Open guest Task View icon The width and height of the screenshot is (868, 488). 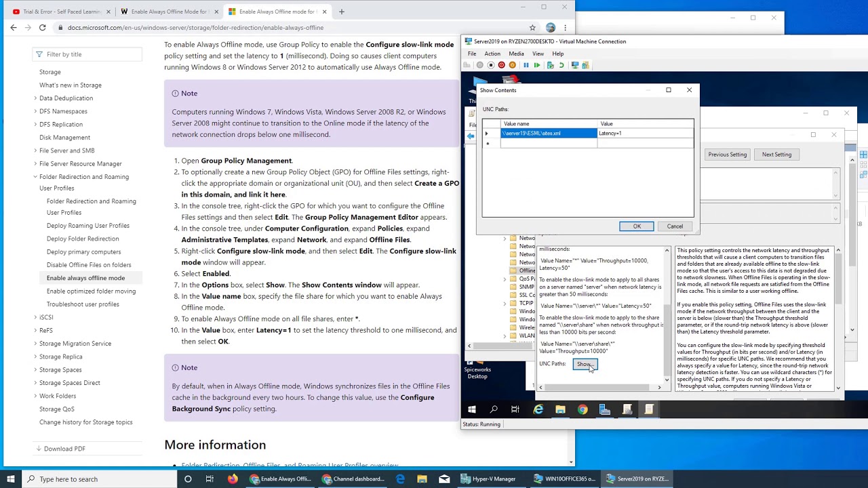coord(515,409)
